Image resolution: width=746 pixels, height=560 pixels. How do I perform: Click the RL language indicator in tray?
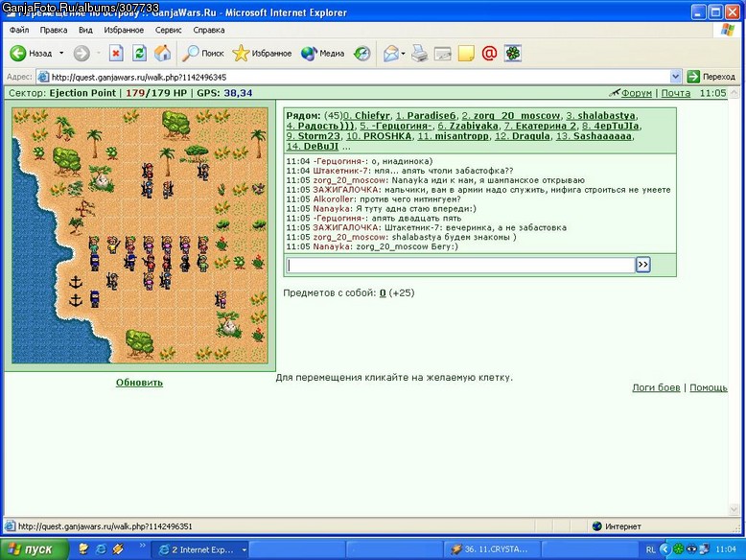pyautogui.click(x=650, y=549)
